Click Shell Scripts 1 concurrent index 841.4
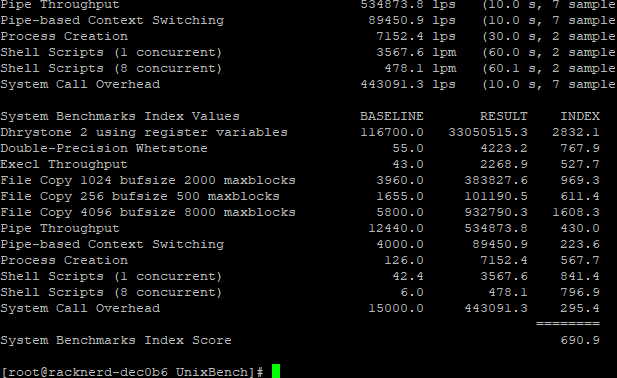The image size is (617, 378). (x=580, y=277)
